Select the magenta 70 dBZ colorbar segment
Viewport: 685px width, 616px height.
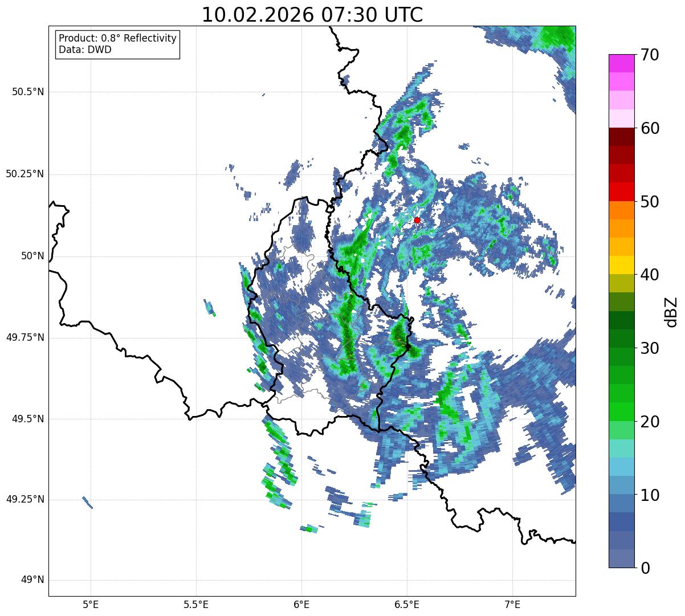pos(621,63)
